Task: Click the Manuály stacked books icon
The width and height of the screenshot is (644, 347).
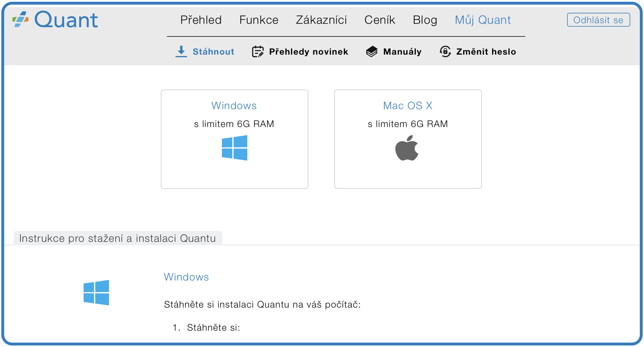Action: (x=372, y=52)
